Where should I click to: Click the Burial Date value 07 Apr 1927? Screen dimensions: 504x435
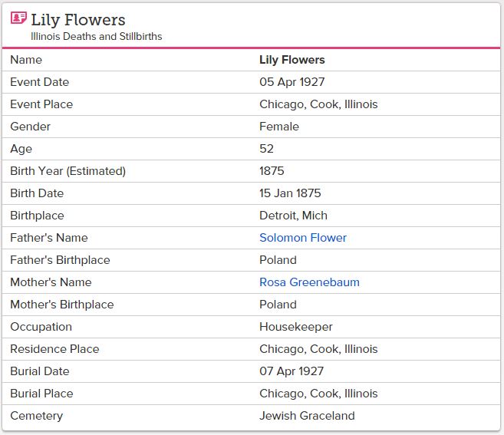(292, 371)
